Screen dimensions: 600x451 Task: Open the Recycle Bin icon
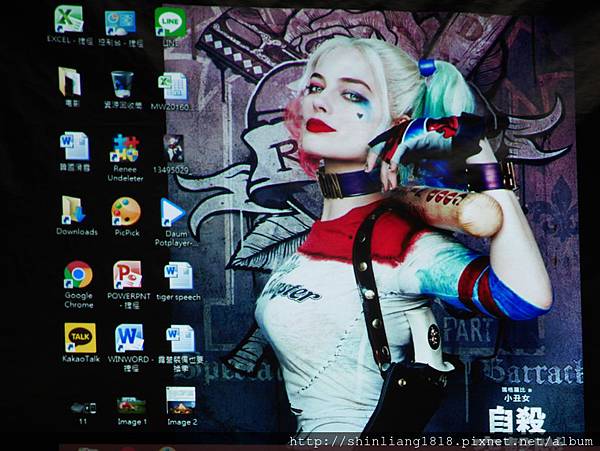pos(122,85)
